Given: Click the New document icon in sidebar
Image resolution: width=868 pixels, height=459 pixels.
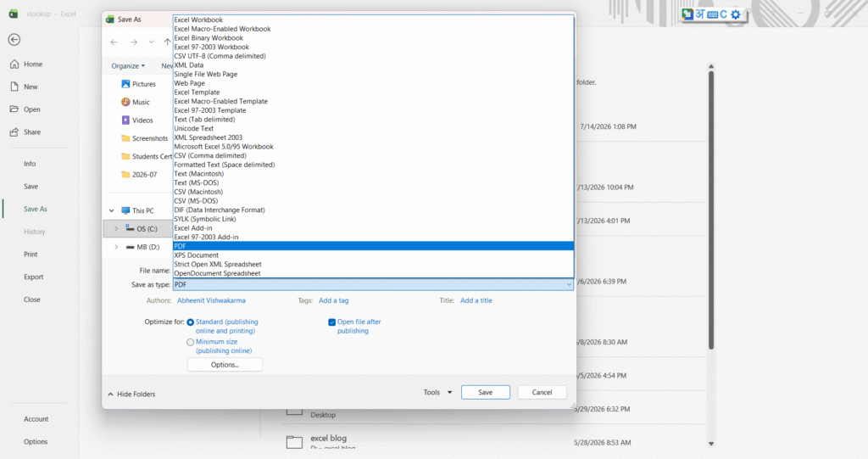Looking at the screenshot, I should point(14,87).
